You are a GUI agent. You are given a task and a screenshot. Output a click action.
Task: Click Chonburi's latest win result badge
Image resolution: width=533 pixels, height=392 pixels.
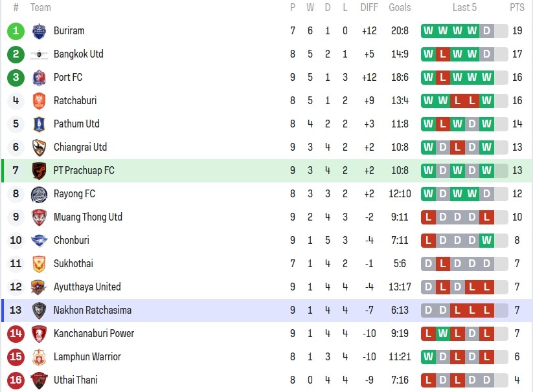point(486,241)
